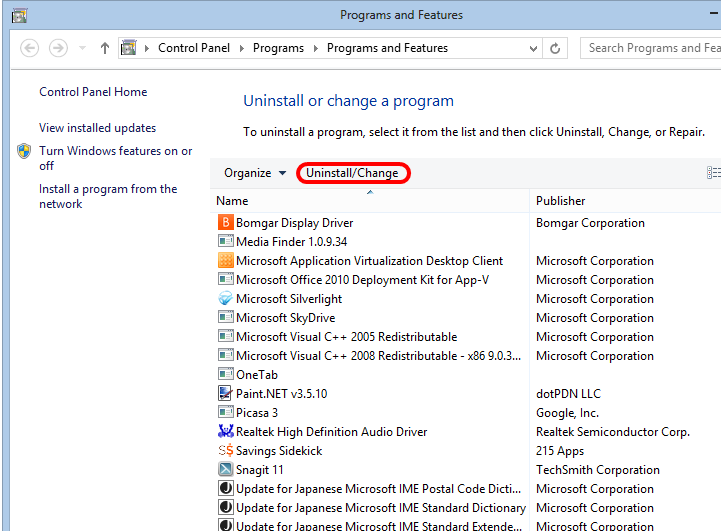Open Turn Windows features on or off
721x531 pixels.
pyautogui.click(x=115, y=158)
